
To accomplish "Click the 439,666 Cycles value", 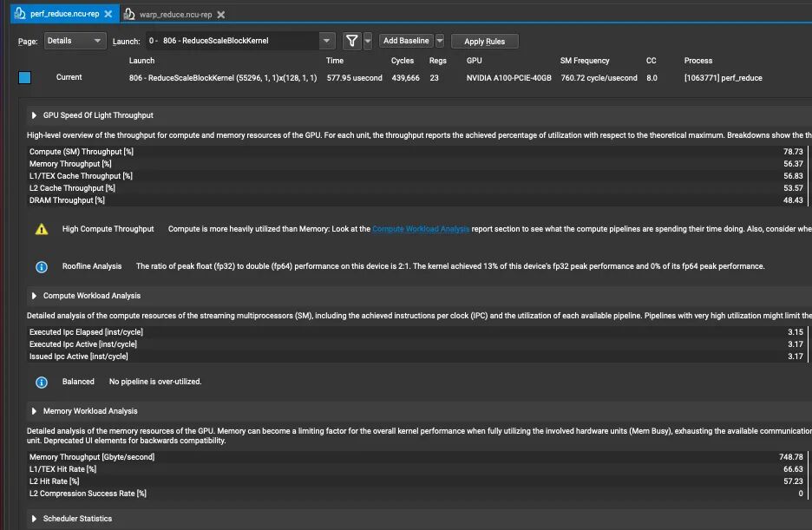I will 405,78.
